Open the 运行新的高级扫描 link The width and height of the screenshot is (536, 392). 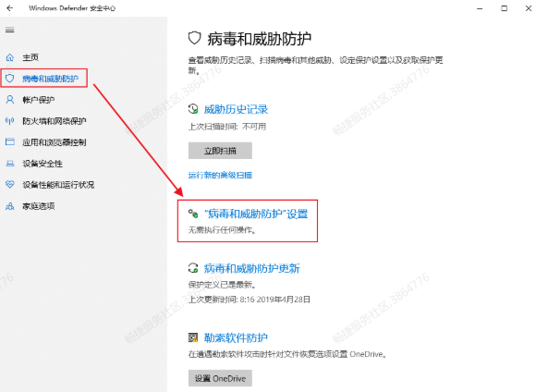pyautogui.click(x=220, y=175)
